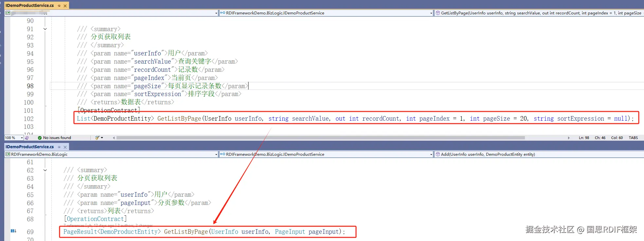
Task: Open bottom pane Add member dropdown
Action: [539, 154]
